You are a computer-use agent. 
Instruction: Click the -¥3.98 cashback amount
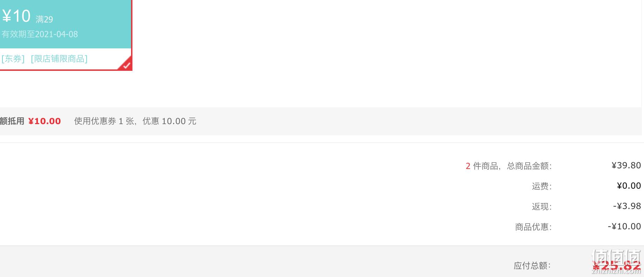[x=627, y=206]
